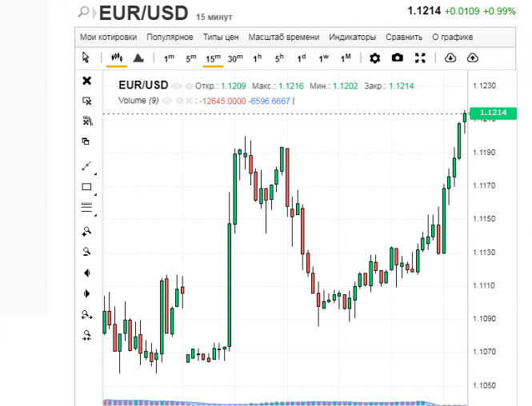Switch to candlestick chart type
Image resolution: width=532 pixels, height=406 pixels.
117,58
